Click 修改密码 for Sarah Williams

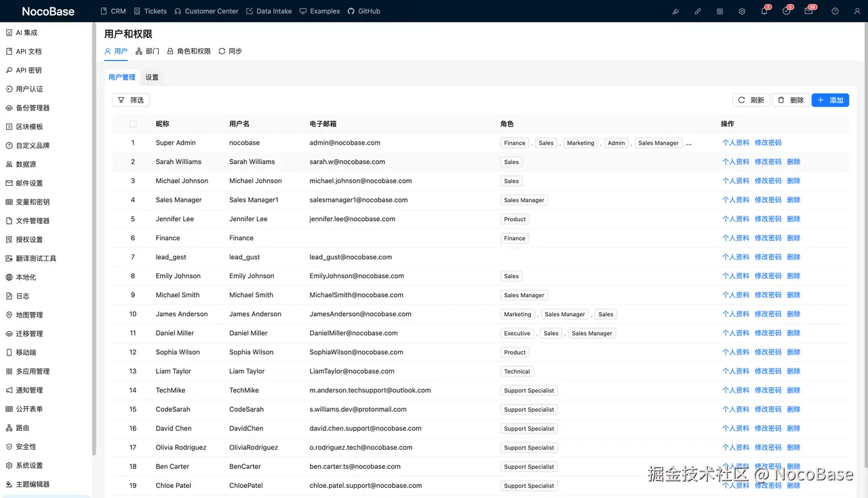click(x=768, y=162)
